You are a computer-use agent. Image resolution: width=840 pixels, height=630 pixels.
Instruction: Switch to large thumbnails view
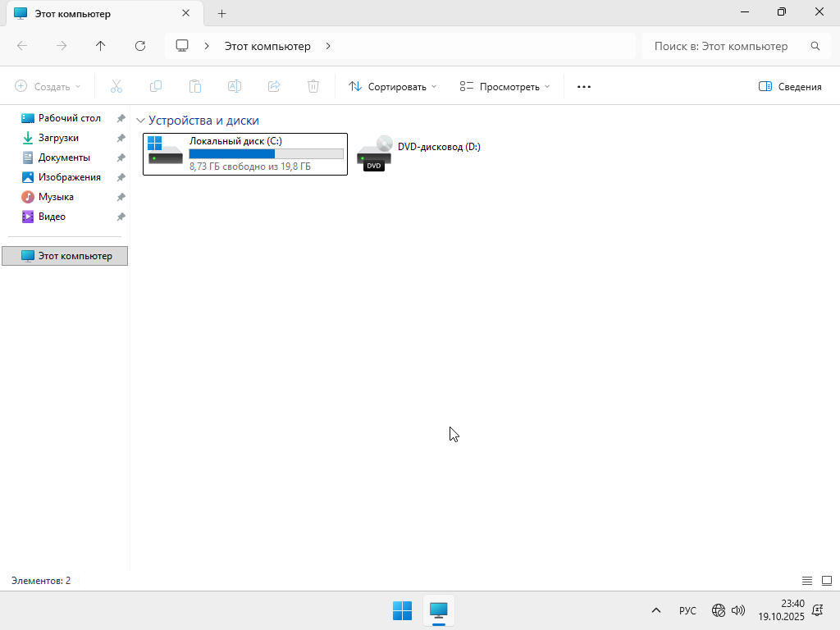tap(826, 581)
